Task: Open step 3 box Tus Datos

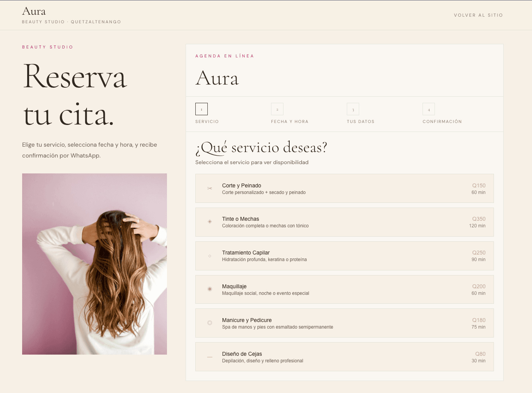Action: point(353,109)
